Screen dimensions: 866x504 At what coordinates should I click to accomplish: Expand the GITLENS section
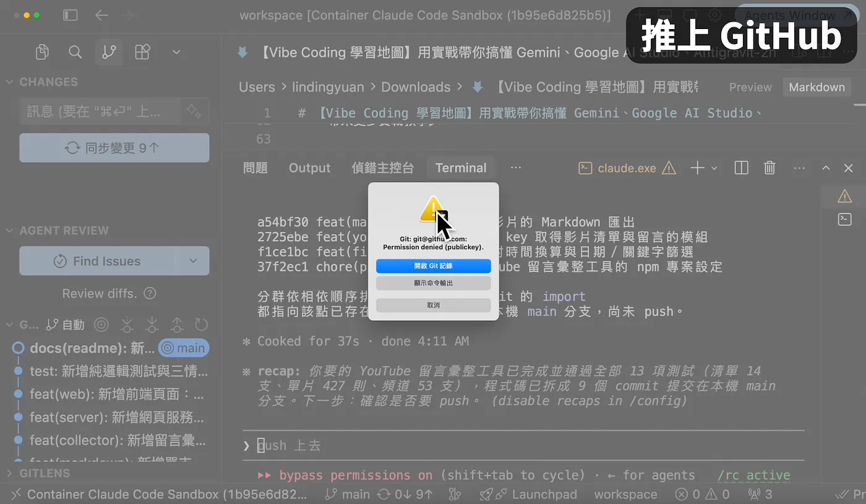click(x=9, y=473)
